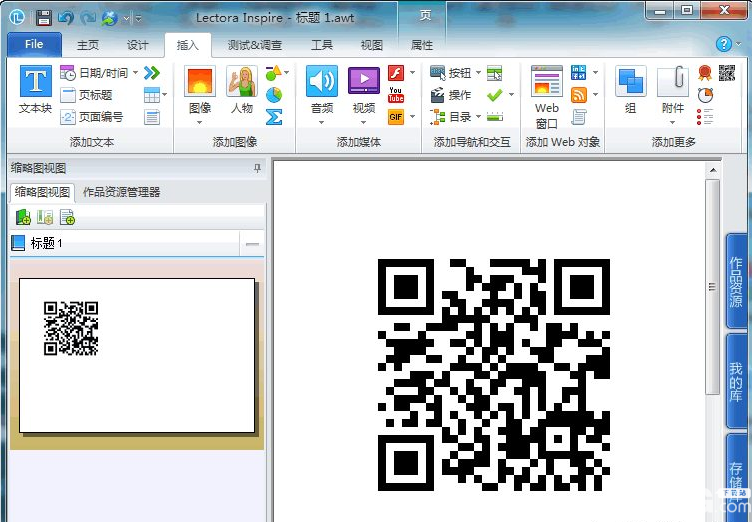Add a new page icon in thumbnail panel

[x=67, y=217]
